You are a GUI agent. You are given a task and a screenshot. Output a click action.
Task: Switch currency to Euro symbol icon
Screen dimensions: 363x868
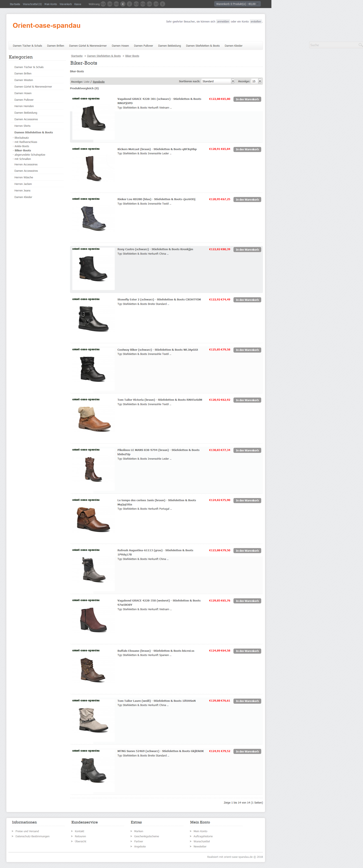click(123, 4)
